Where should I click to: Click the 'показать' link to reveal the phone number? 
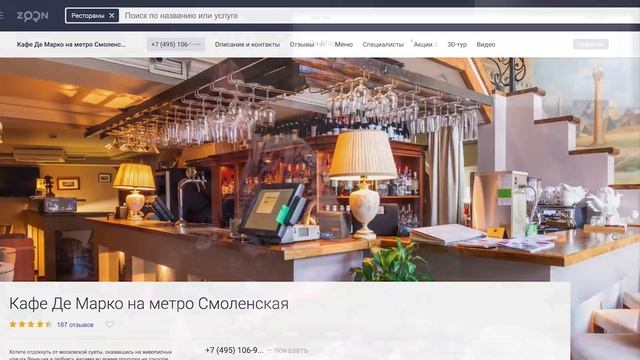[x=291, y=350]
